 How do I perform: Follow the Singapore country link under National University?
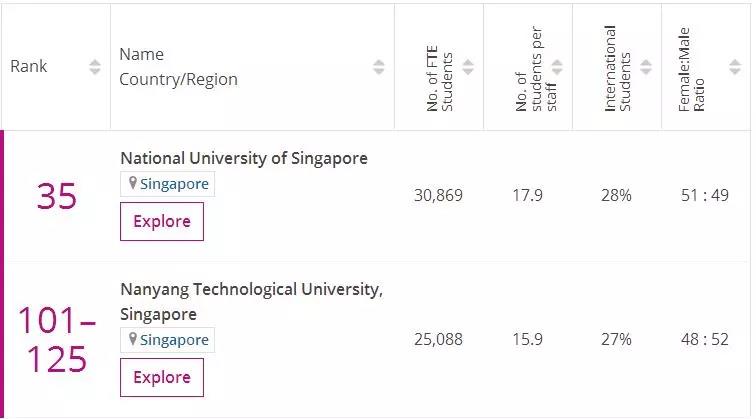(x=174, y=184)
